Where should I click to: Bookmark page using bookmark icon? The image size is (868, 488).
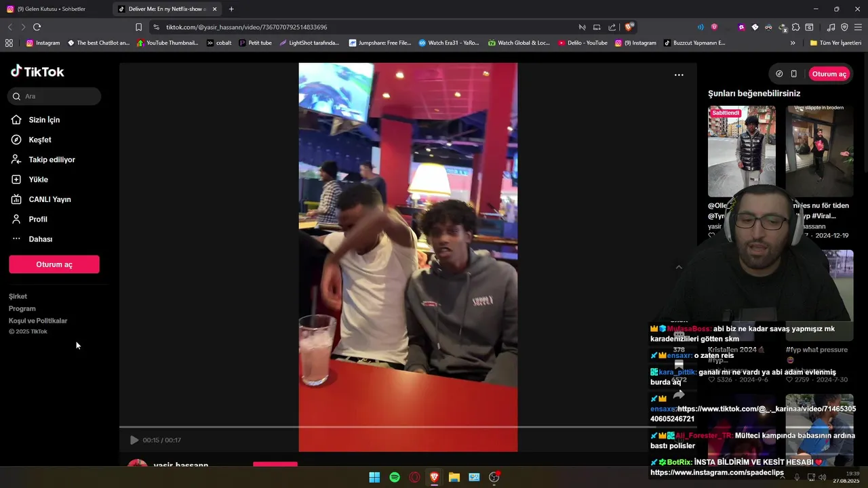138,27
